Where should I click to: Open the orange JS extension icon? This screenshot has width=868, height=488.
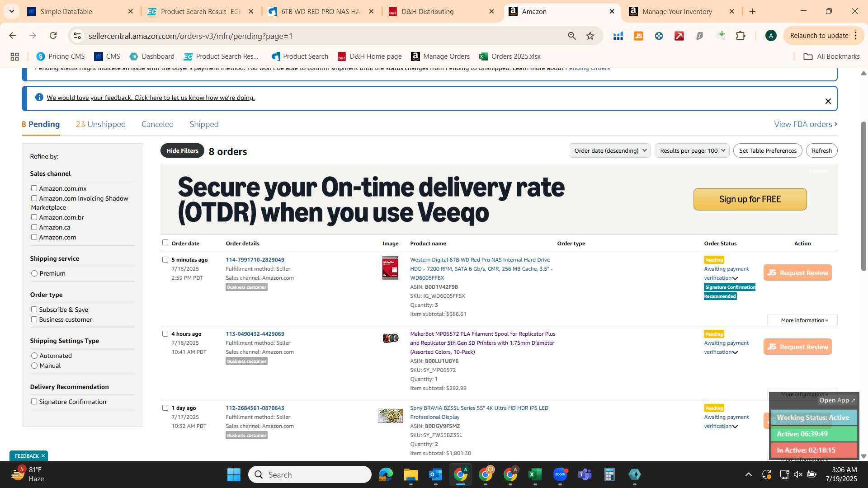[x=638, y=36]
